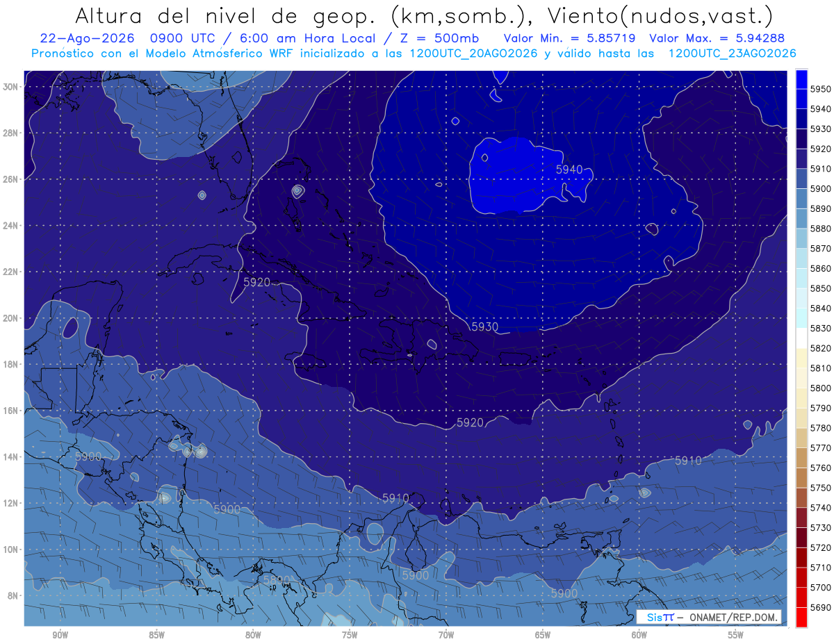Click the '5930' colorbar legend value
Viewport: 834px width, 644px height.
(x=821, y=129)
